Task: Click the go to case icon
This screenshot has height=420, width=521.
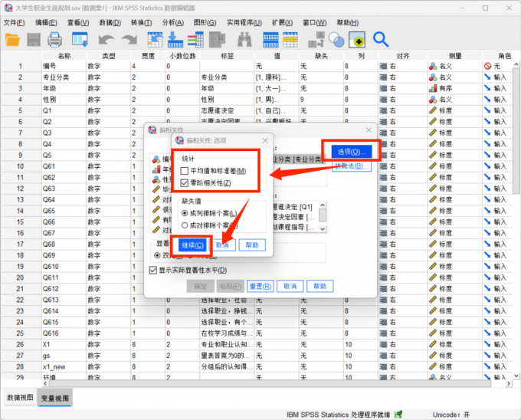Action: [x=156, y=40]
